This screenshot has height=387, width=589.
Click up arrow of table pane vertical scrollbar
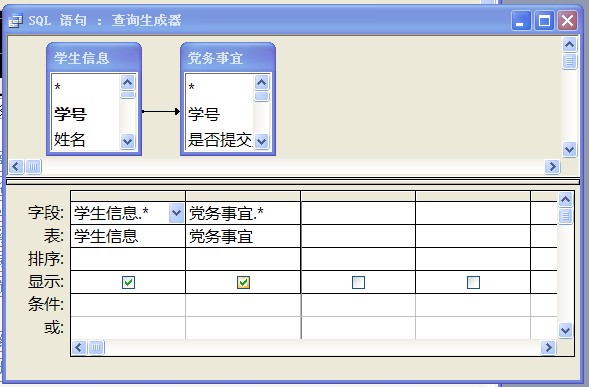tap(569, 45)
